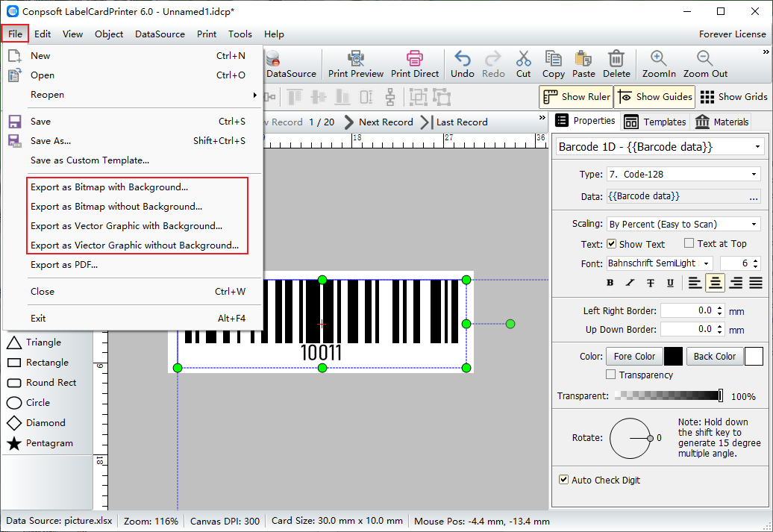This screenshot has width=773, height=532.
Task: Click the Print Direct printer icon
Action: 415,58
